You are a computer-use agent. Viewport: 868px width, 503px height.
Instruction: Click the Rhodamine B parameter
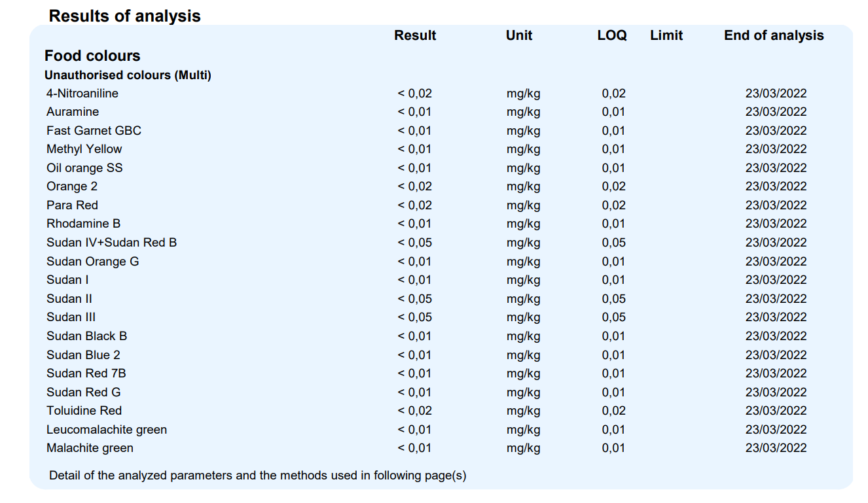[x=83, y=224]
